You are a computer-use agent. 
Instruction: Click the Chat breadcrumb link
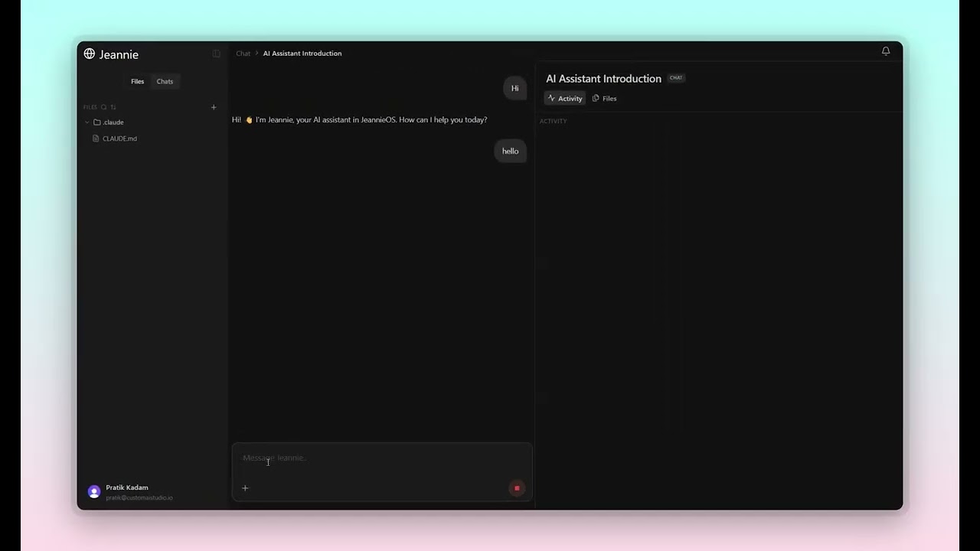tap(243, 54)
